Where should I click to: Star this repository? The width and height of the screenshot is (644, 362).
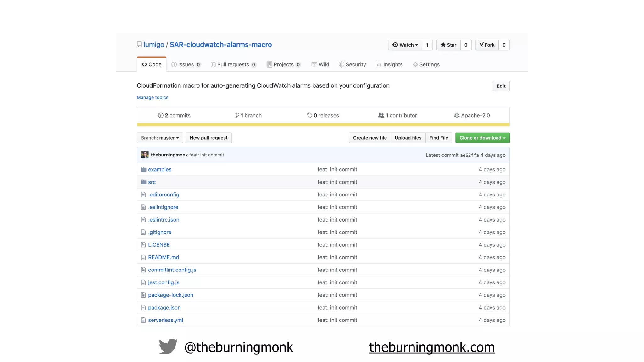pyautogui.click(x=448, y=45)
